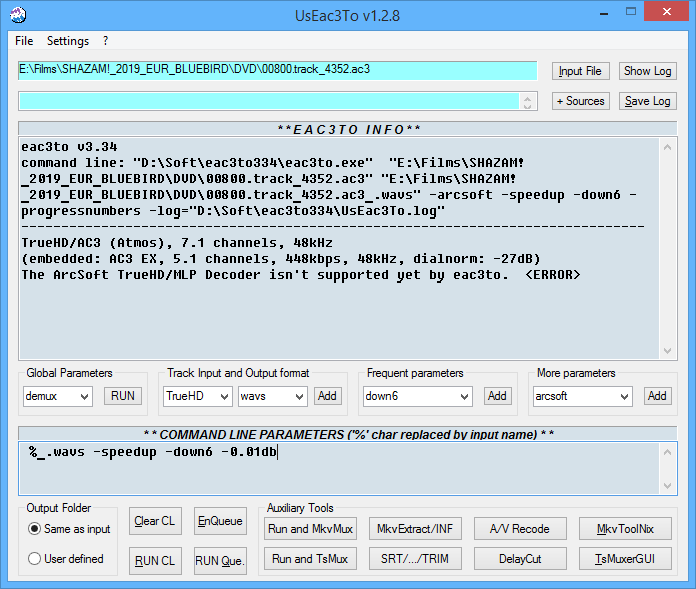Close the UsEac3To window

coord(667,11)
